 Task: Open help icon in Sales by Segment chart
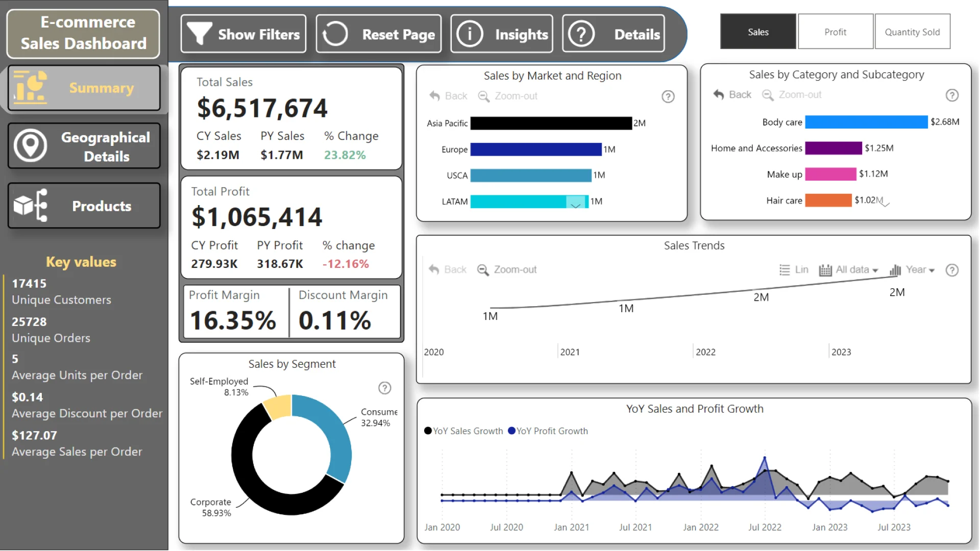coord(384,388)
